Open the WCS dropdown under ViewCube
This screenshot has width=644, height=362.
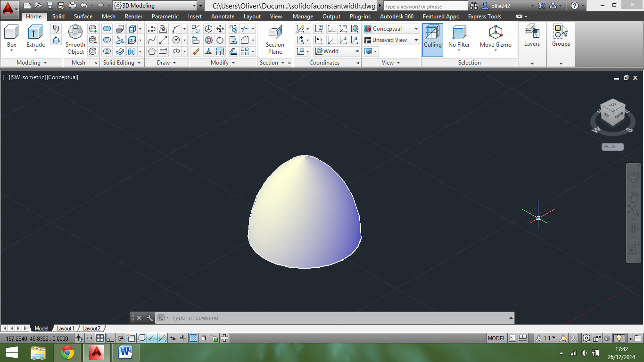[613, 147]
